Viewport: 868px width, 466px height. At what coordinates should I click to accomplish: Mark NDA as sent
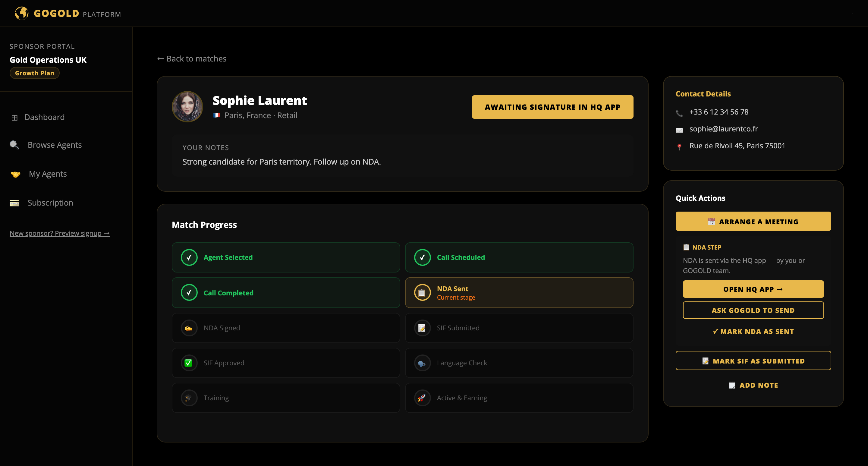click(x=753, y=332)
